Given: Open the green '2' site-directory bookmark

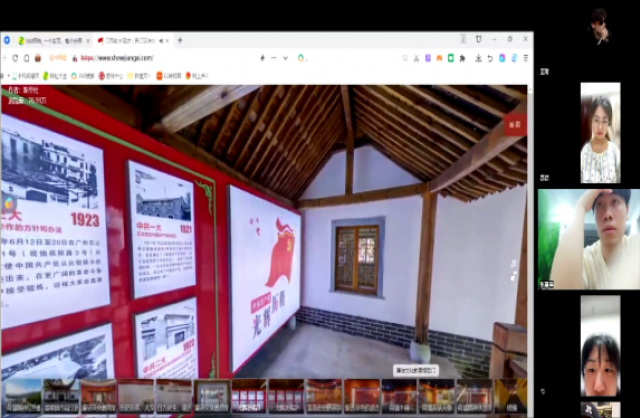Looking at the screenshot, I should tap(55, 76).
